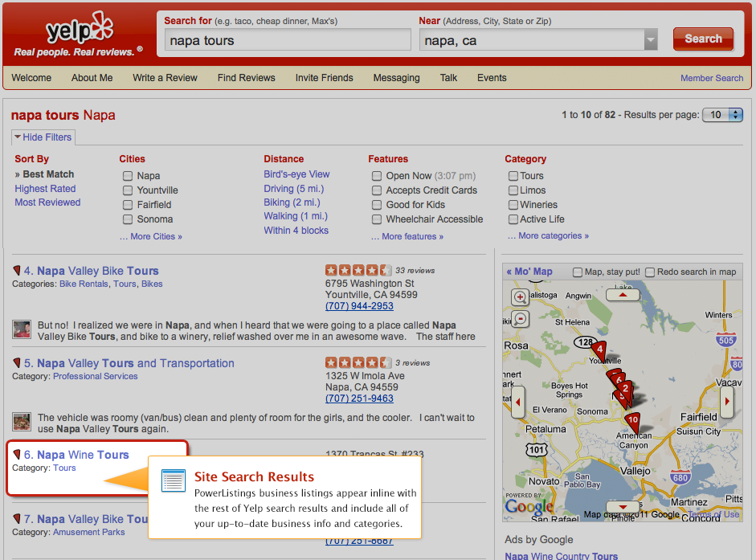Sort results by Most Reviewed
The height and width of the screenshot is (560, 756).
pos(47,202)
